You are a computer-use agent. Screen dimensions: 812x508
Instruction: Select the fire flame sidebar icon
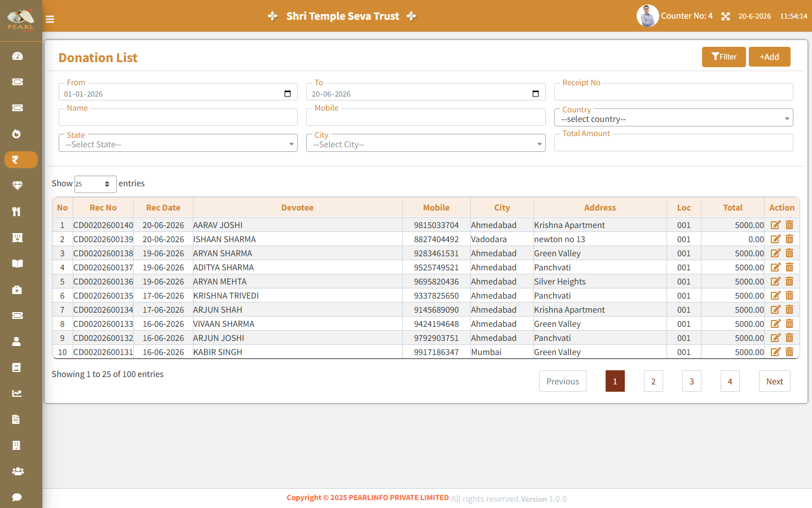[17, 134]
